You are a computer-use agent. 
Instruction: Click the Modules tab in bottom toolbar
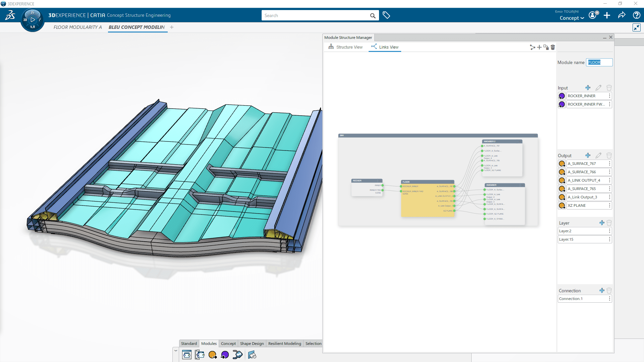click(209, 344)
